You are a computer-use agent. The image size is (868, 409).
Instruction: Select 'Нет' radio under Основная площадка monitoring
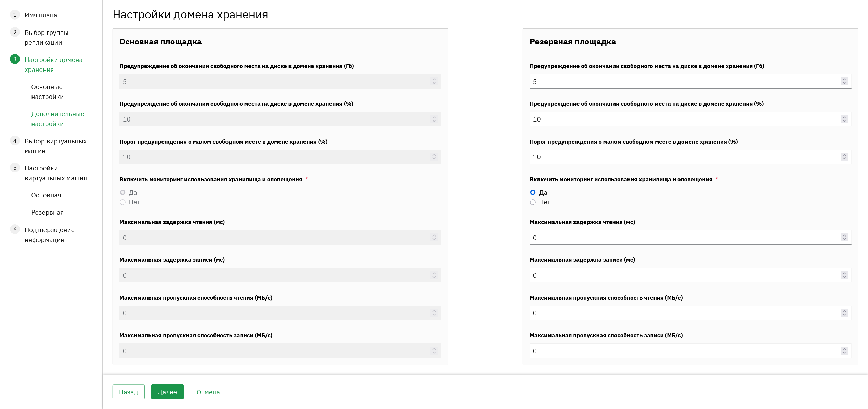pyautogui.click(x=122, y=202)
